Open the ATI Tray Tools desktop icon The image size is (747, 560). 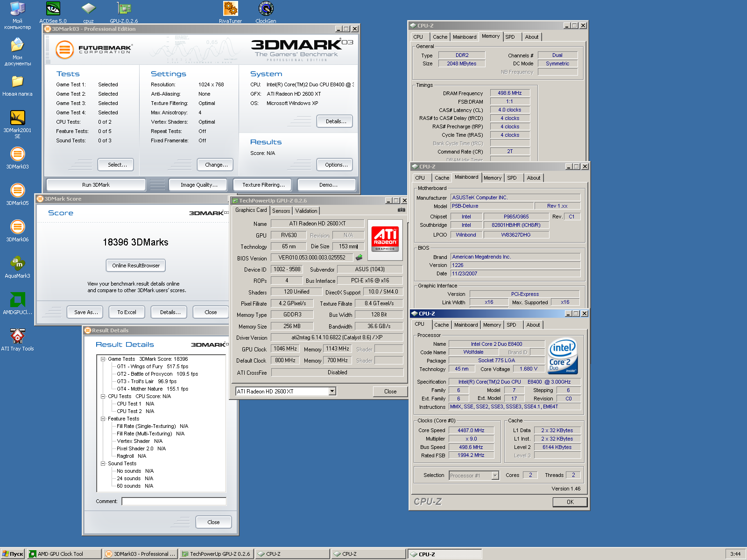click(x=17, y=340)
